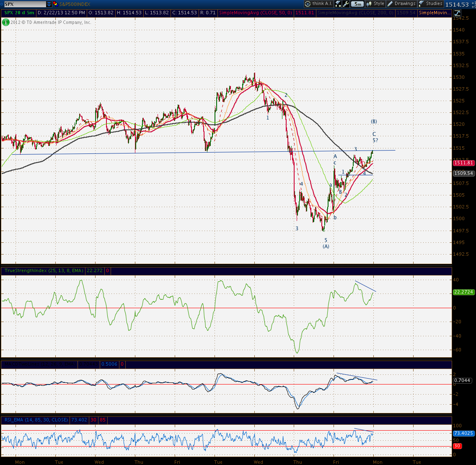Viewport: 476px width, 465px height.
Task: Click the green info icon on chart
Action: [5, 22]
